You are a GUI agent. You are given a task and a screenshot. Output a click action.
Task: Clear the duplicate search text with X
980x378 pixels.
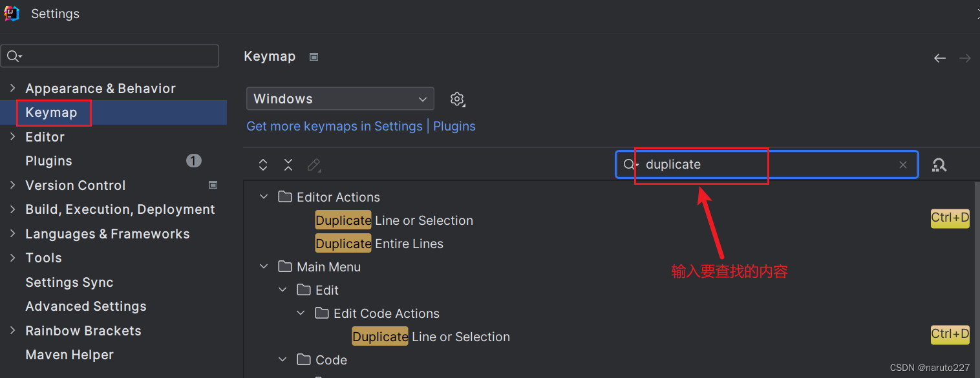tap(903, 165)
